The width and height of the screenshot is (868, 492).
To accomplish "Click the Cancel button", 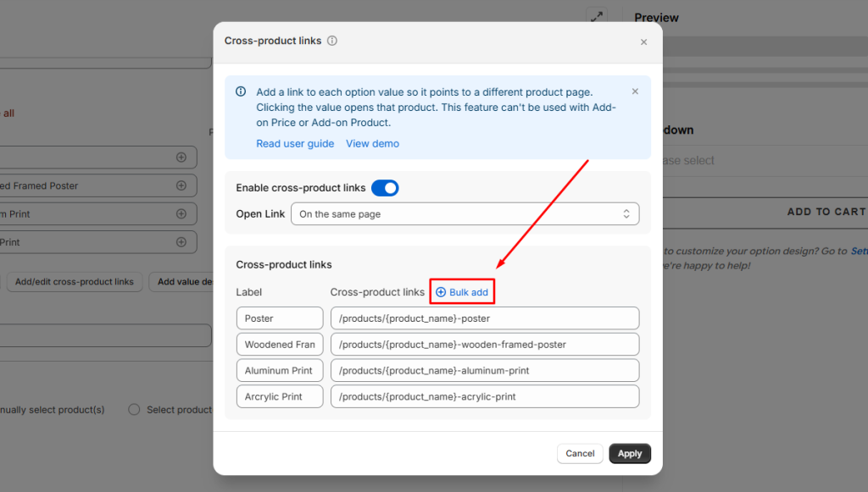I will tap(580, 453).
